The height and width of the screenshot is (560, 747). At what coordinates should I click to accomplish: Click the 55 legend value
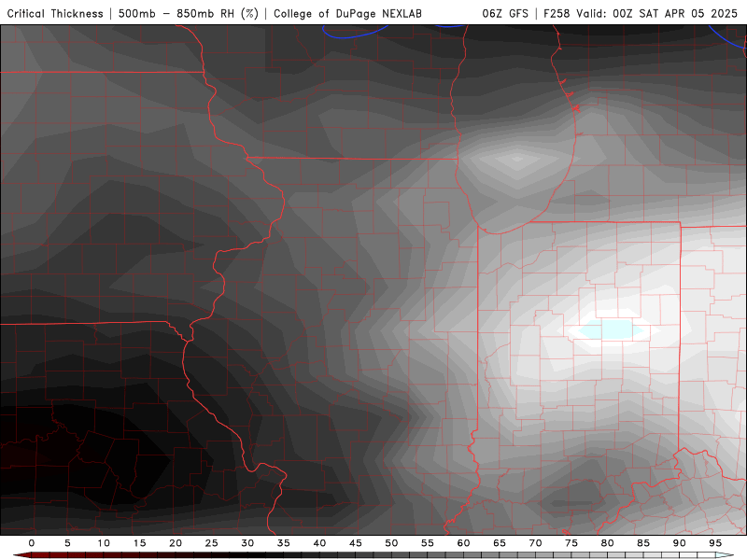click(x=428, y=543)
